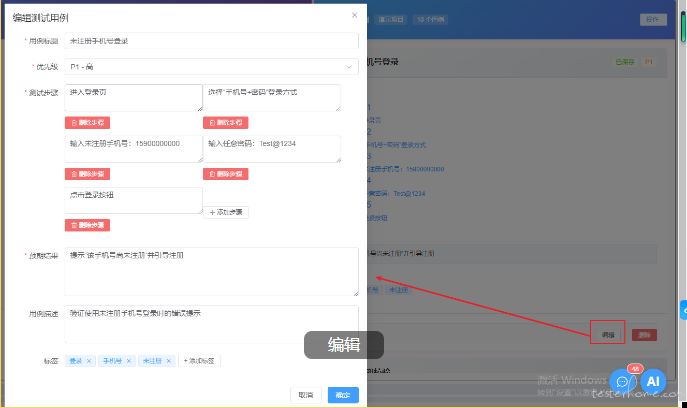Viewport: 687px width, 408px height.
Task: Open the blue AI assistant icon
Action: click(653, 381)
